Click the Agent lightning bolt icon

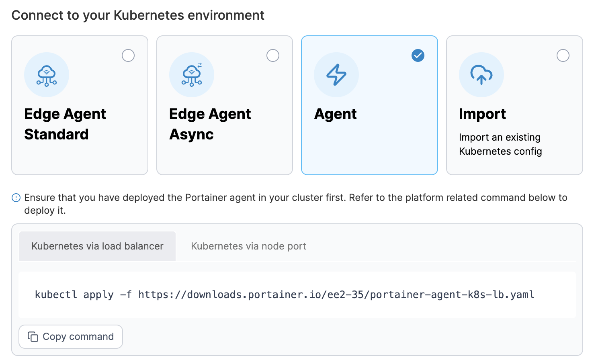[x=336, y=75]
